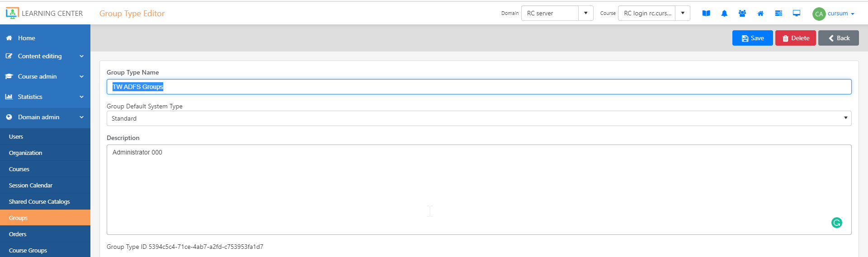Open Group Default System Type dropdown
Viewport: 868px width, 257px height.
[479, 118]
